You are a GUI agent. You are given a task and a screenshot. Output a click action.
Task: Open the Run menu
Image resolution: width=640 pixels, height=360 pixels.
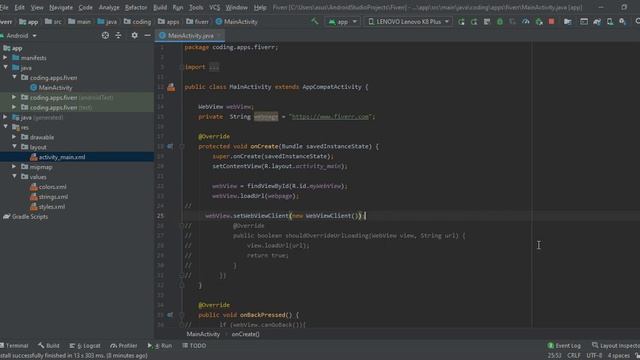[x=178, y=7]
